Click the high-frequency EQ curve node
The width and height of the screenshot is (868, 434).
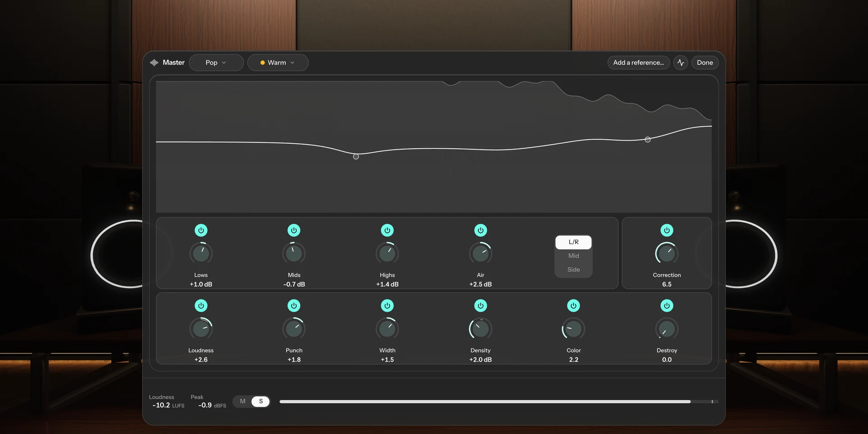point(648,140)
